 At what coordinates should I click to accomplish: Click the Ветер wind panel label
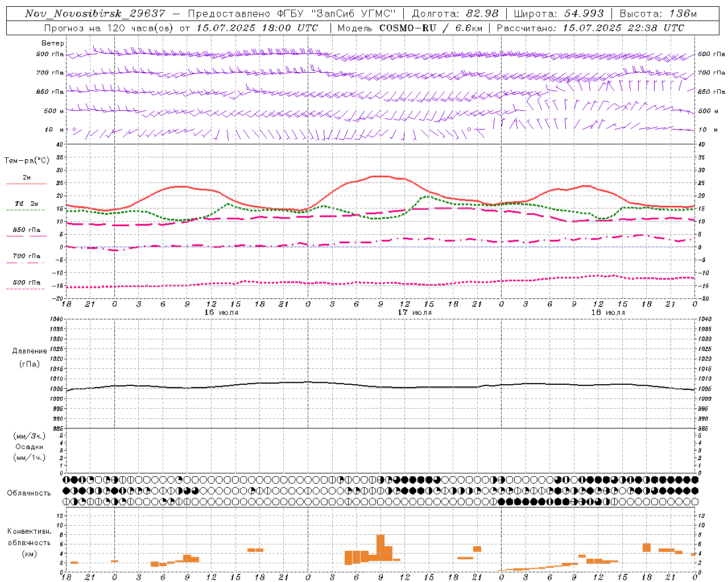[53, 43]
